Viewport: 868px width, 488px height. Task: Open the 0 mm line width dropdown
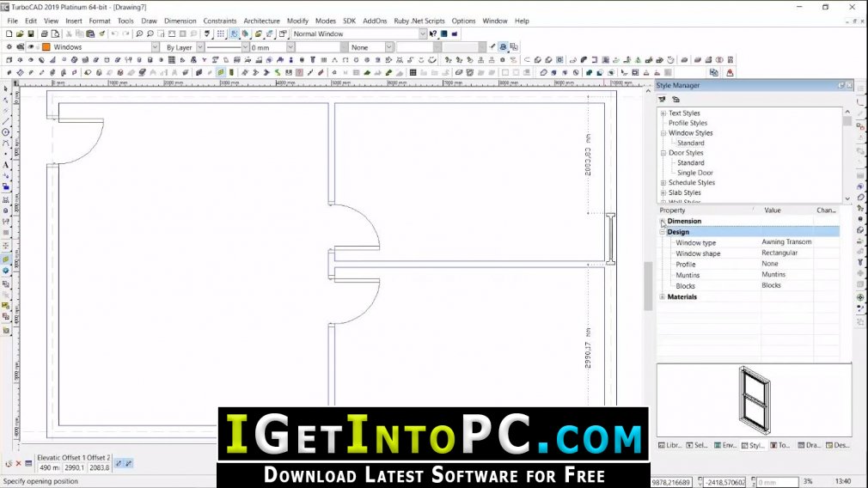pyautogui.click(x=290, y=47)
